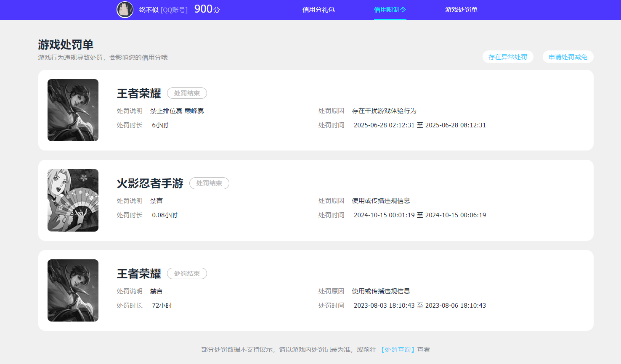Image resolution: width=621 pixels, height=364 pixels.
Task: Click the 存在异常处罚 button
Action: [x=508, y=57]
